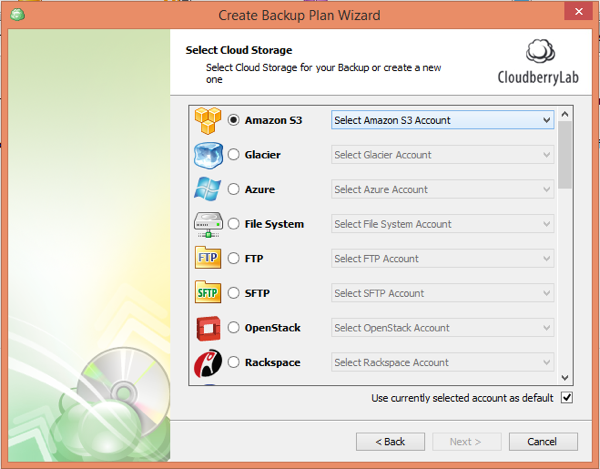This screenshot has width=600, height=469.
Task: Click the Next > button
Action: click(467, 442)
